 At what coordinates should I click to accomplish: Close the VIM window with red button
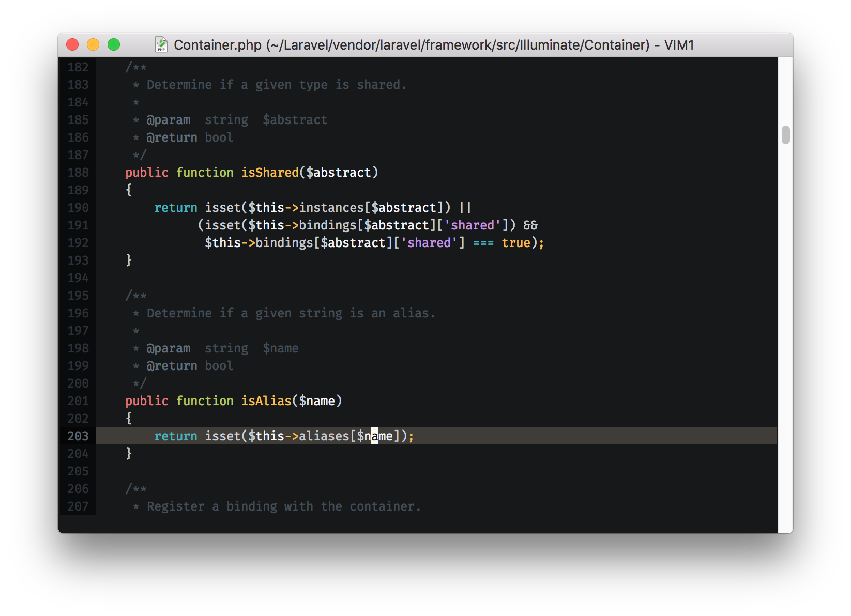(x=72, y=45)
